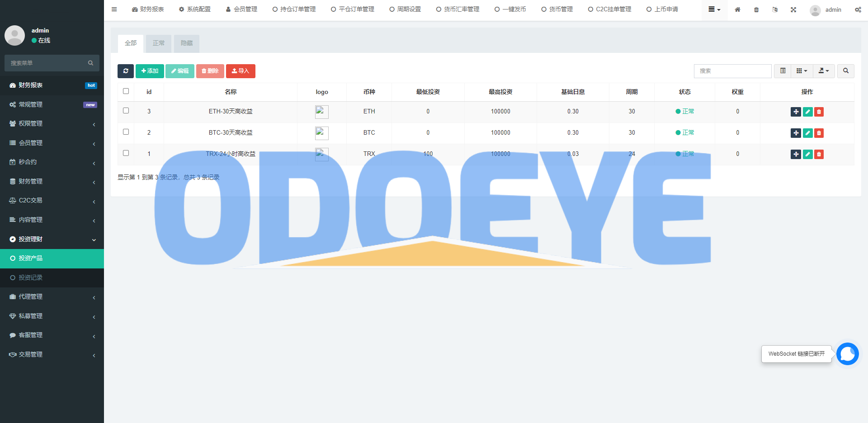The height and width of the screenshot is (423, 868).
Task: Click the delete icon for BTC-30天高收益 row
Action: tap(819, 133)
